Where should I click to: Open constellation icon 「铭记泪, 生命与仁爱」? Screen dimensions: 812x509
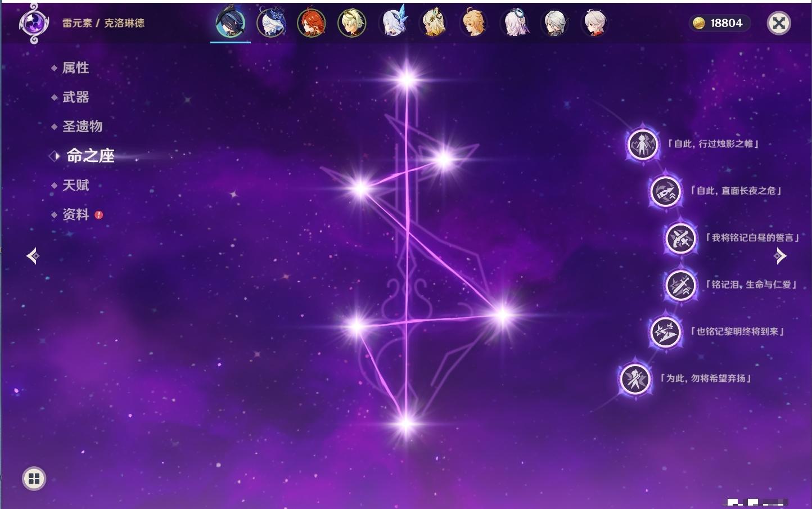click(x=680, y=285)
